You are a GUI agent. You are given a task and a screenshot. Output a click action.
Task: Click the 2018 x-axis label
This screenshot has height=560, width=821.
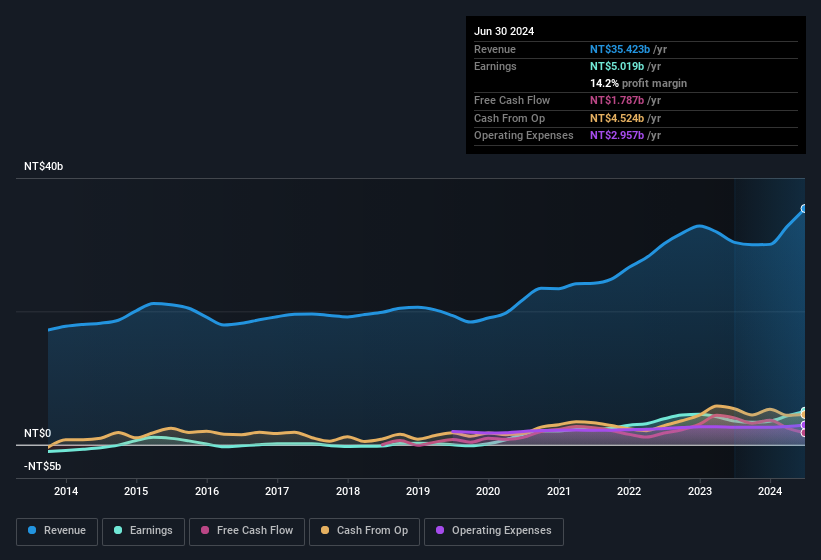(x=348, y=491)
